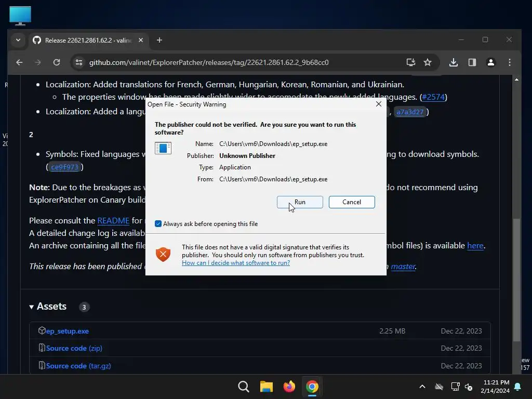This screenshot has height=399, width=532.
Task: Click the page vertical scrollbar thumb
Action: coord(516,280)
